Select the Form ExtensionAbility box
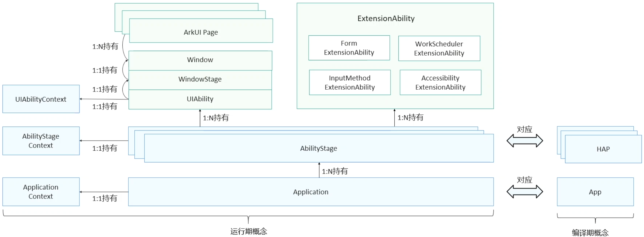644x237 pixels. pyautogui.click(x=349, y=48)
